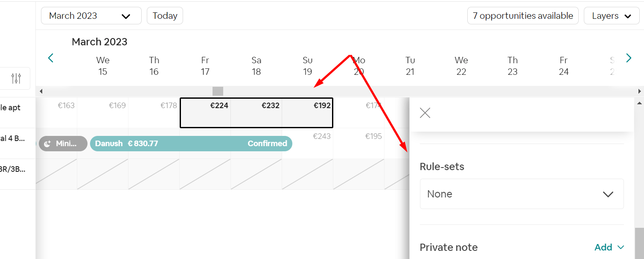This screenshot has height=259, width=644.
Task: Open the calendar filters icon
Action: pyautogui.click(x=15, y=78)
